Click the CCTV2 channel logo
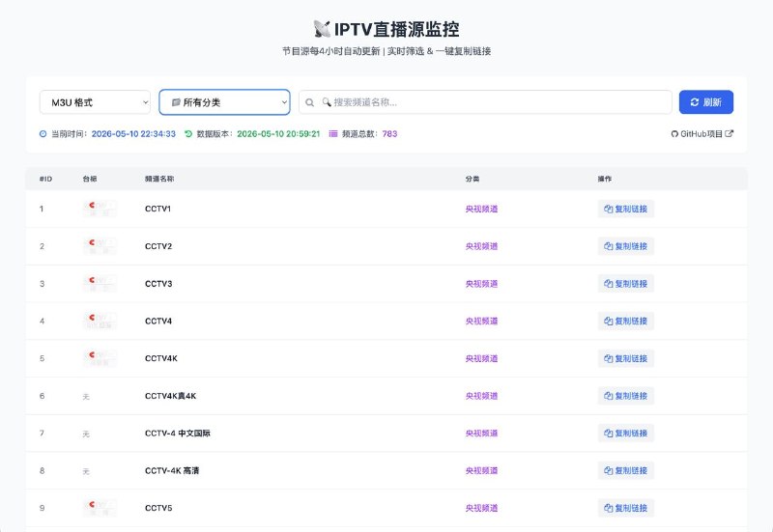773x532 pixels. [100, 246]
